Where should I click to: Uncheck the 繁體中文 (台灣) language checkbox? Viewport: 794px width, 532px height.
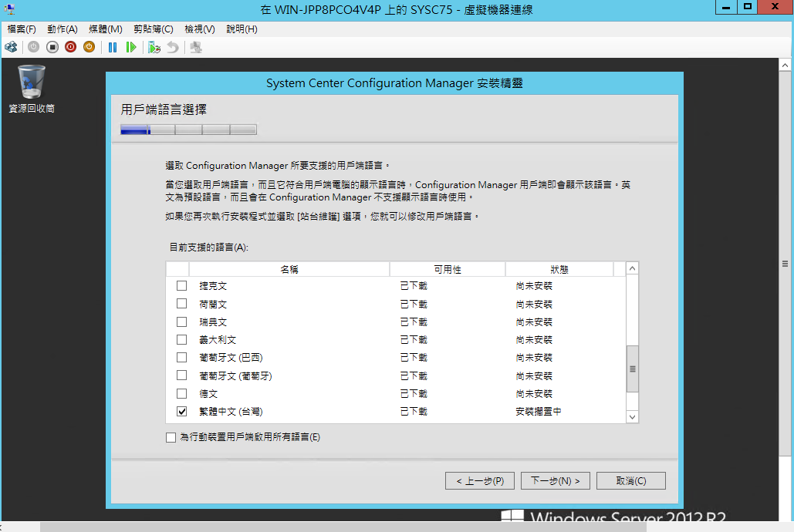pyautogui.click(x=182, y=412)
